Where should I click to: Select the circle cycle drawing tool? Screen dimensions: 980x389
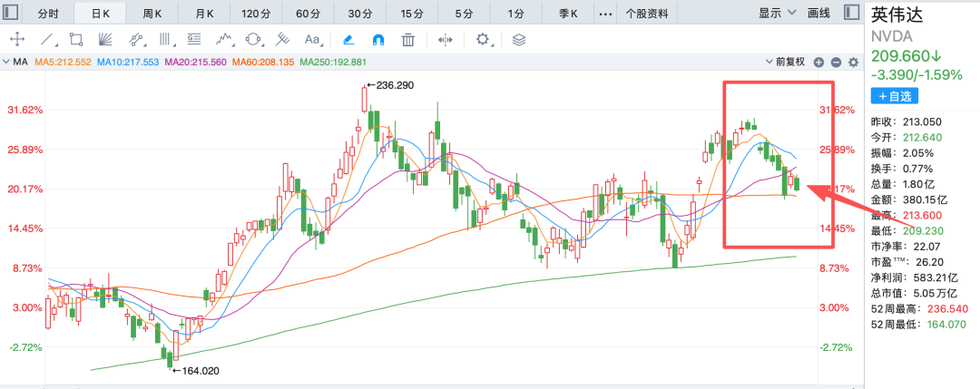click(x=253, y=40)
